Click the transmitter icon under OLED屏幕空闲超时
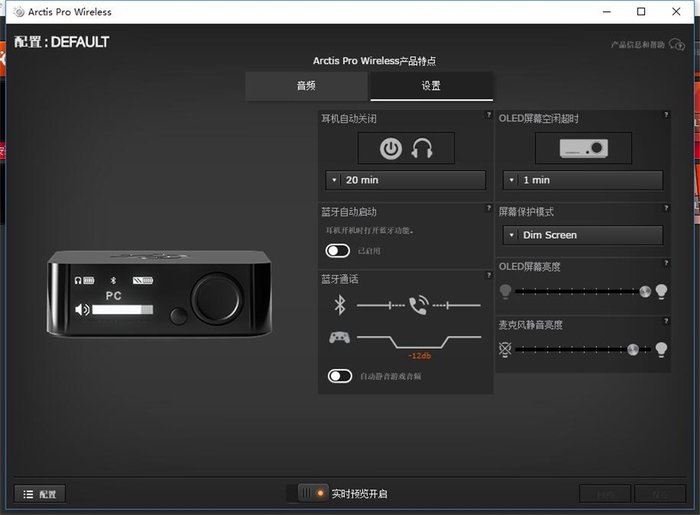 click(583, 148)
